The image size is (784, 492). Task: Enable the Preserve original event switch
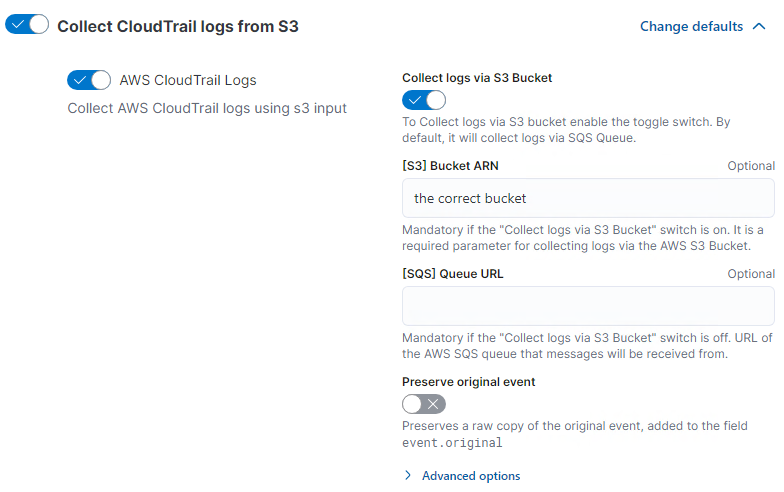(423, 404)
